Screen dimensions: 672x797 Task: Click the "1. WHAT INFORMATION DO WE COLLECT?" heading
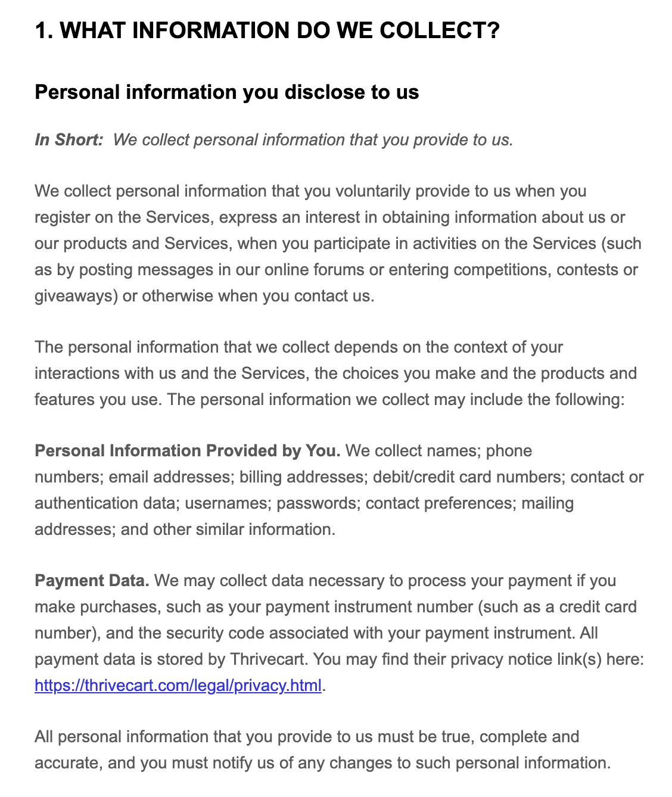[x=267, y=30]
